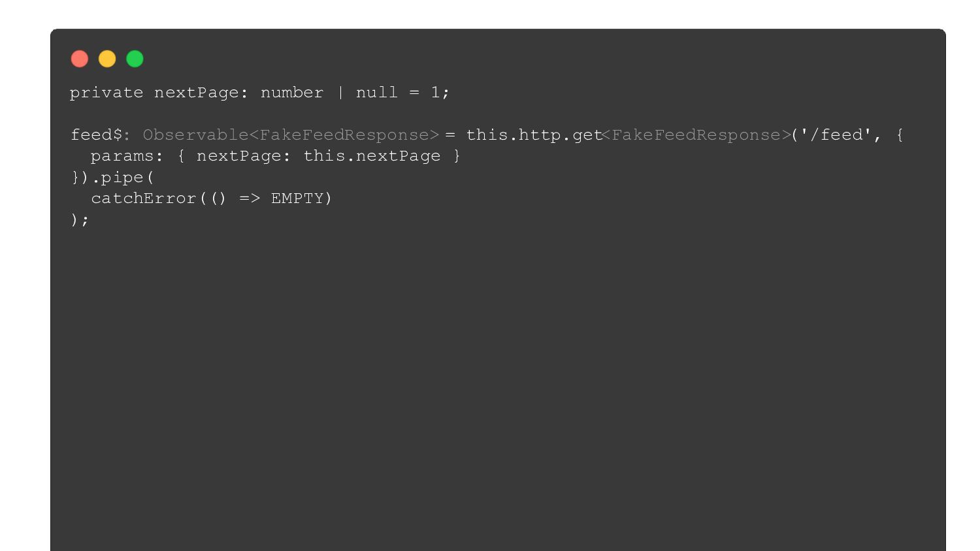Click the green maximize dot
The image size is (980, 551).
point(135,59)
